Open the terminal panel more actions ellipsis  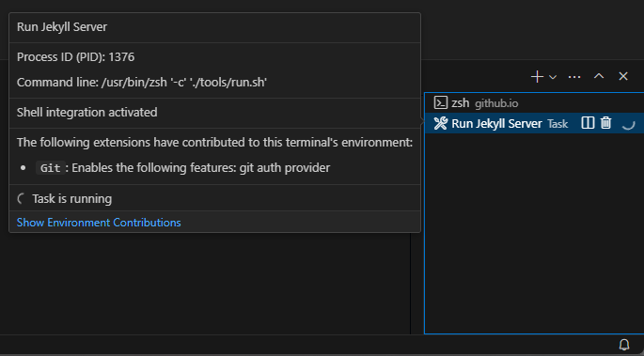(x=574, y=77)
